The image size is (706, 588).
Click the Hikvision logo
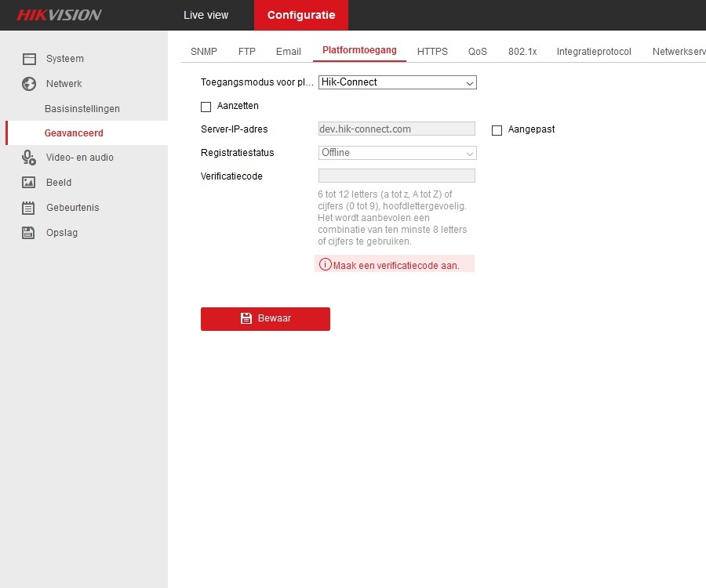(59, 16)
